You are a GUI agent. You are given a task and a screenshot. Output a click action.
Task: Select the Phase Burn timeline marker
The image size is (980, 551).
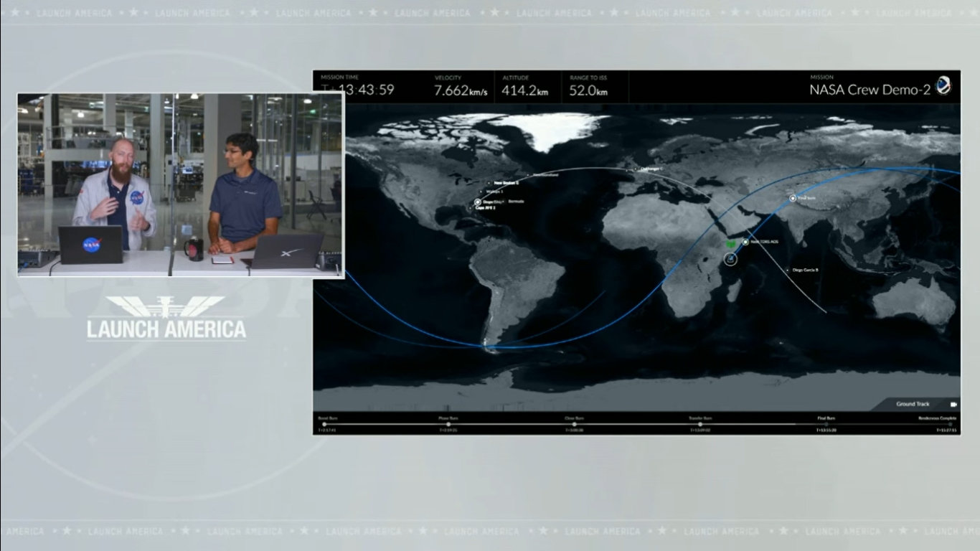point(448,424)
